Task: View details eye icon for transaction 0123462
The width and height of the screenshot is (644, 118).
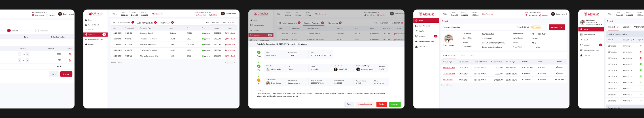Action: pyautogui.click(x=225, y=56)
